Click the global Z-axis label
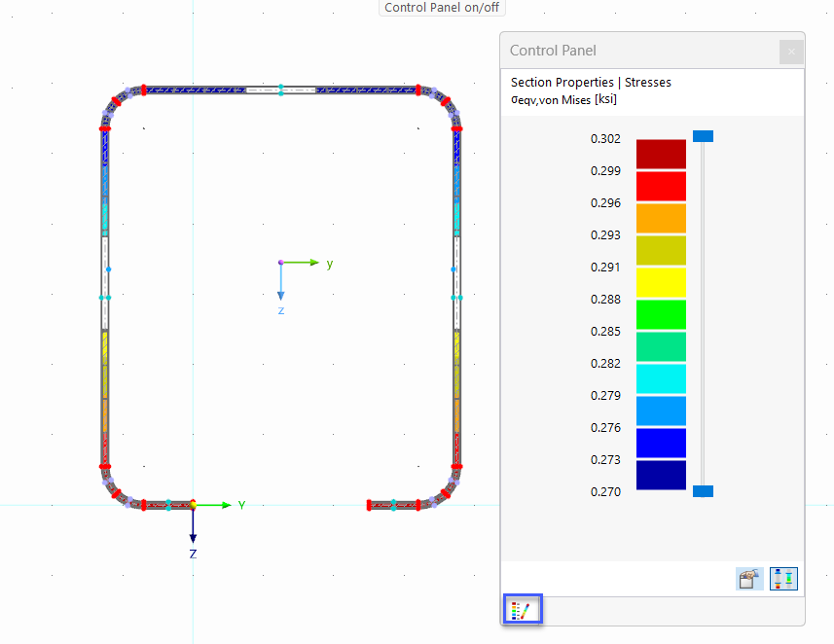834x644 pixels. point(193,555)
